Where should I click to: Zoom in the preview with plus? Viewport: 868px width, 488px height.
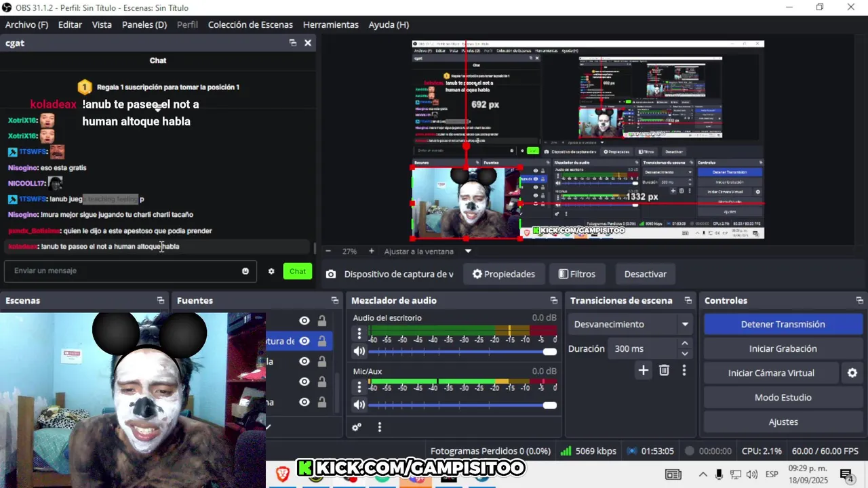[x=371, y=251]
